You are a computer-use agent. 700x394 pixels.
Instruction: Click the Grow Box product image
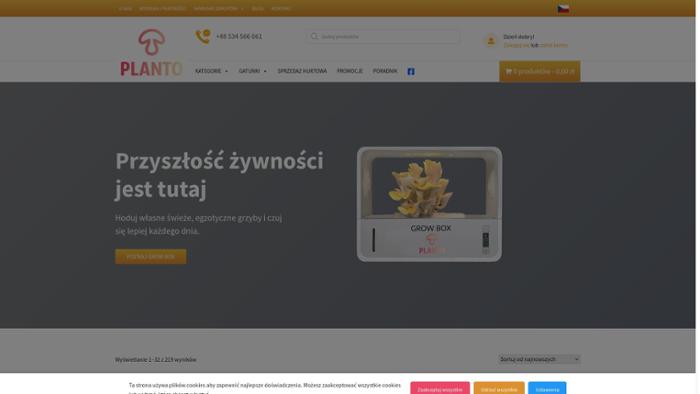(429, 204)
